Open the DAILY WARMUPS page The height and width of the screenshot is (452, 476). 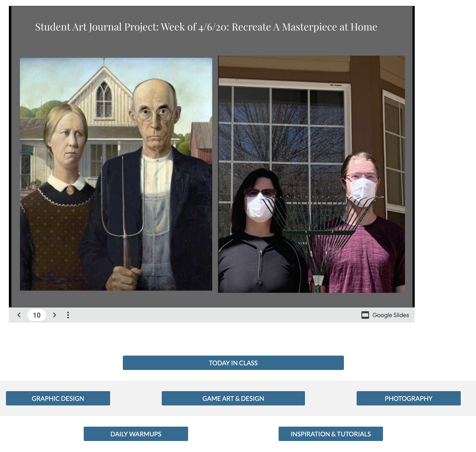click(x=136, y=434)
